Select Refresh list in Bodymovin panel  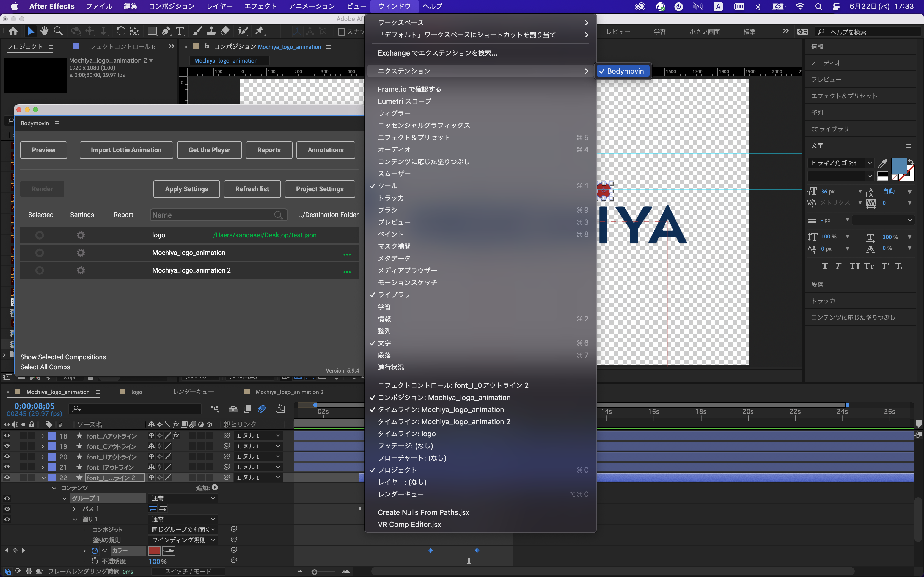point(251,189)
